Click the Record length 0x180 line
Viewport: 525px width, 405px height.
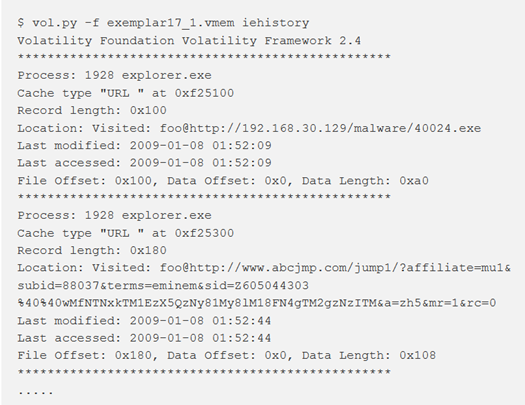[x=92, y=250]
